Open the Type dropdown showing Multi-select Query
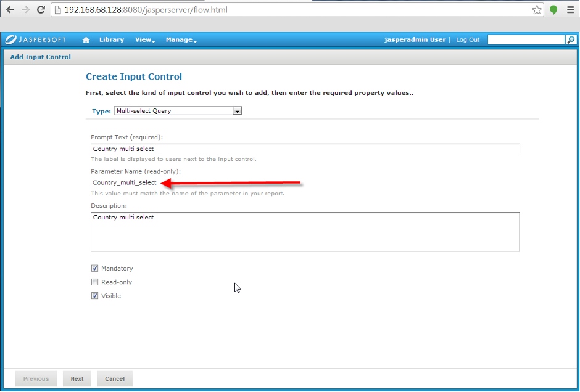Image resolution: width=580 pixels, height=392 pixels. pyautogui.click(x=178, y=110)
